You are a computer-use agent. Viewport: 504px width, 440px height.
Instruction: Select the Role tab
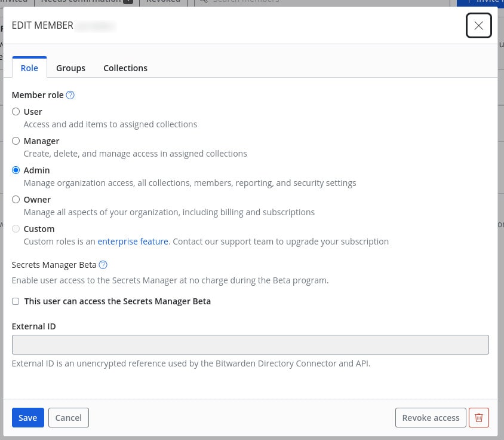pos(29,68)
